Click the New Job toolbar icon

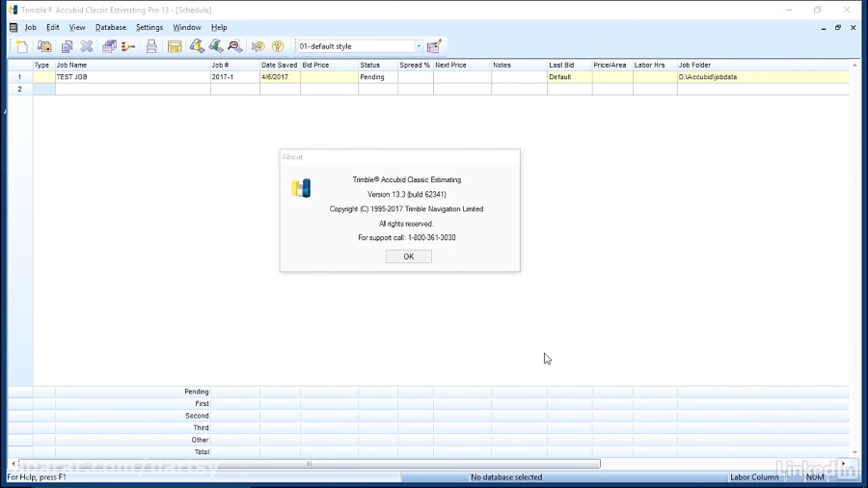21,46
